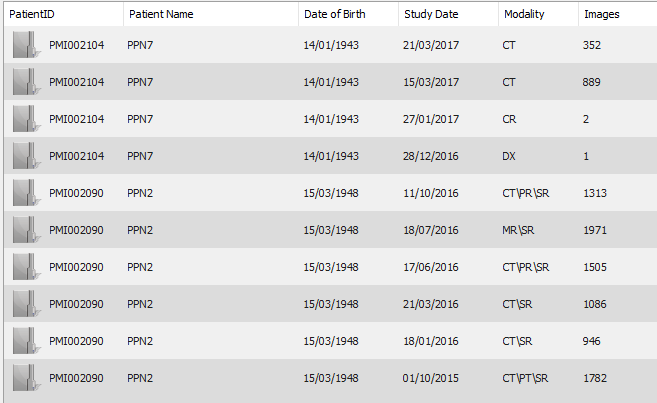657x403 pixels.
Task: Select the study dated 18/01/2016
Action: [x=331, y=341]
